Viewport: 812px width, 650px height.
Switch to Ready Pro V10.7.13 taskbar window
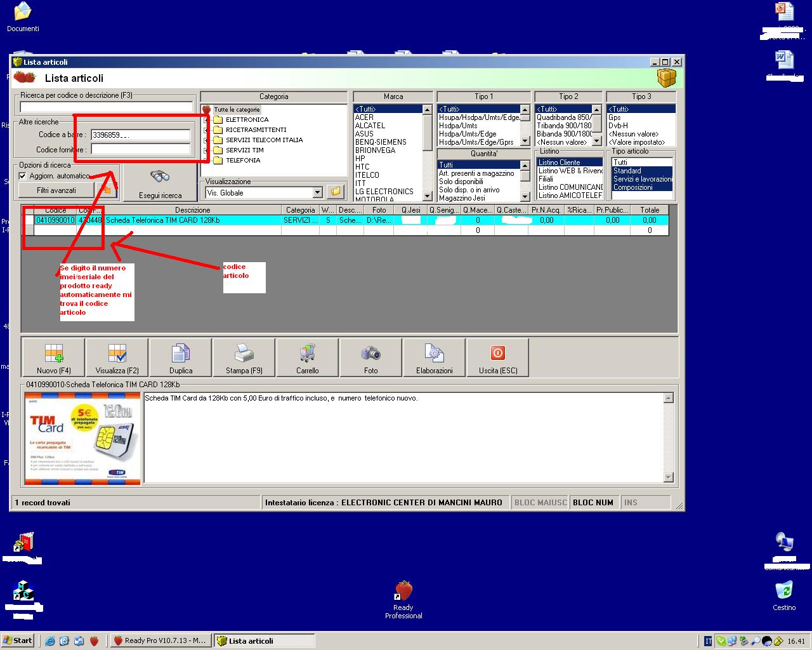pos(159,640)
